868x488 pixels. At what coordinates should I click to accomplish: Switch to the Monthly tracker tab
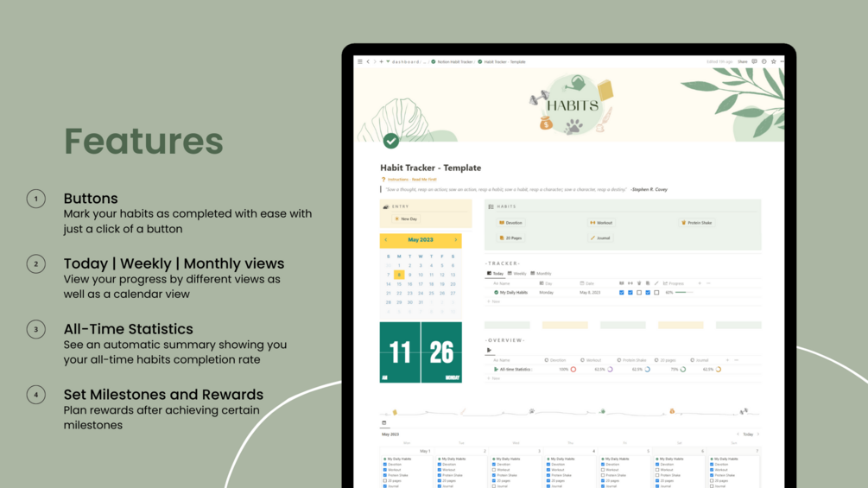pyautogui.click(x=541, y=273)
